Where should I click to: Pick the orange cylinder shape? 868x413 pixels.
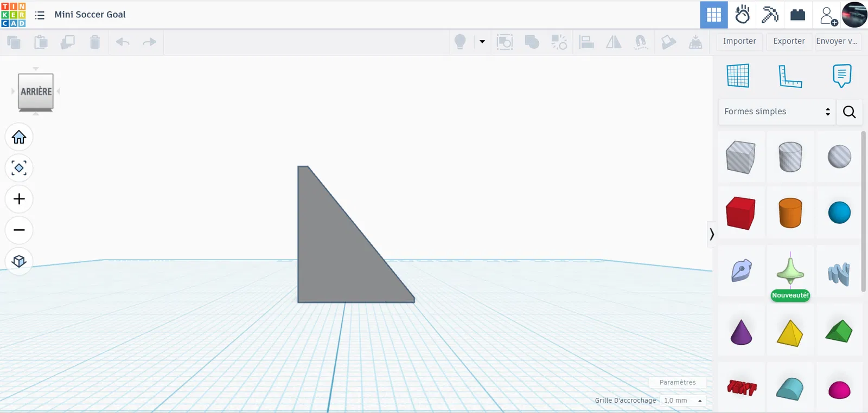[790, 212]
